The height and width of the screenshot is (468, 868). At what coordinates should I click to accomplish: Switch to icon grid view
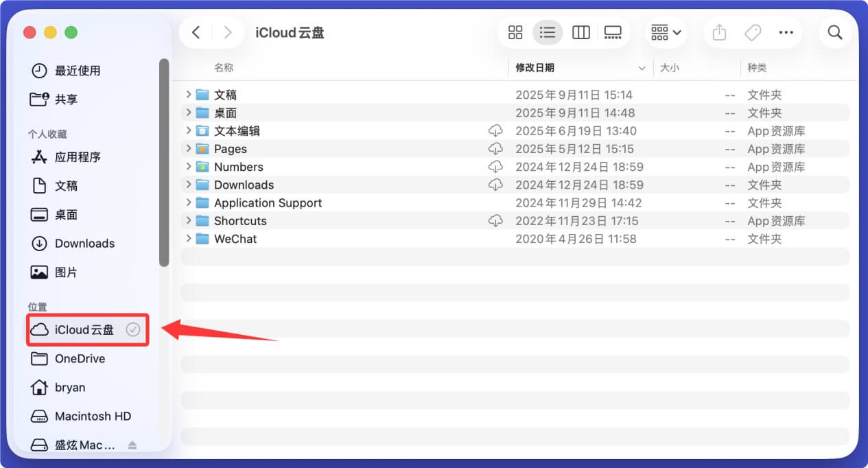pos(515,32)
